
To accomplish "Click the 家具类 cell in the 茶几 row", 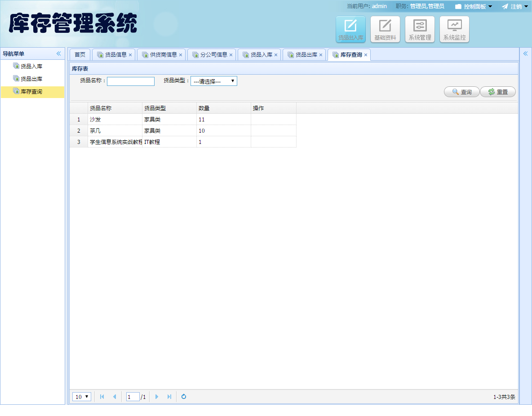I will 169,131.
